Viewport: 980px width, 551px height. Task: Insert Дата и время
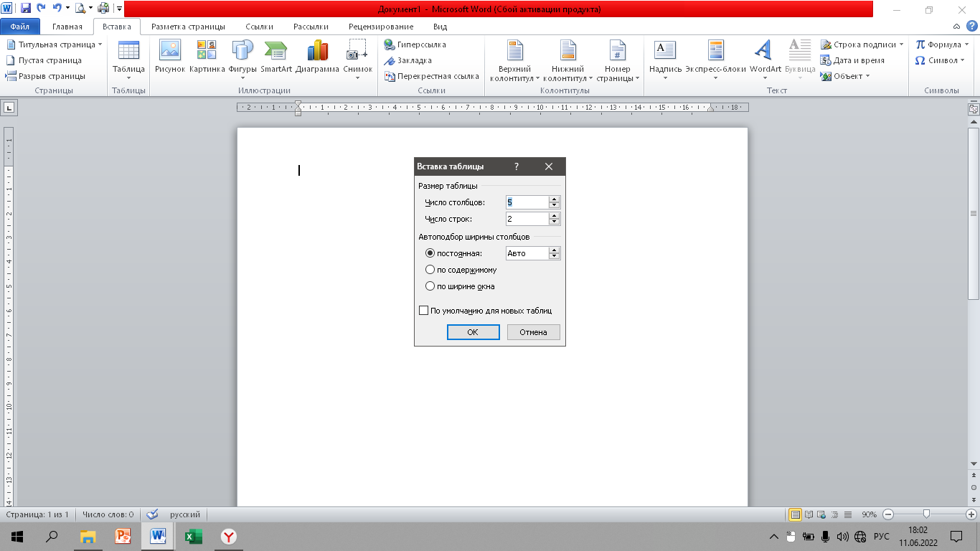[853, 60]
